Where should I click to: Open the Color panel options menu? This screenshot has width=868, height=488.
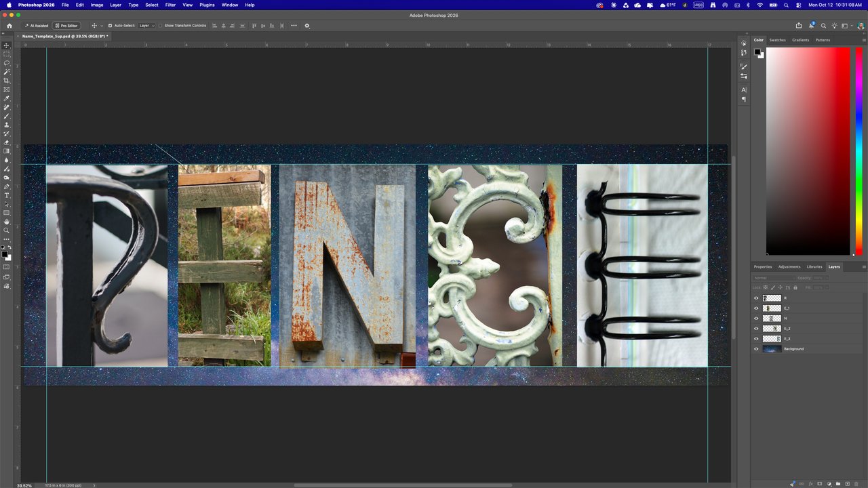pos(863,40)
